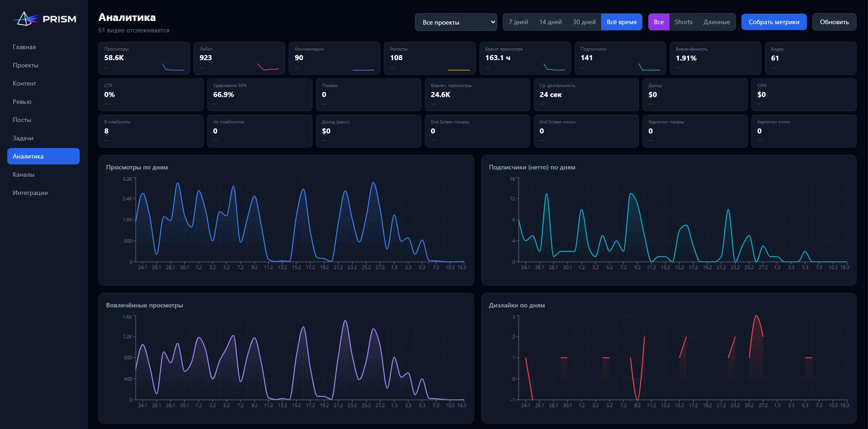Image resolution: width=868 pixels, height=429 pixels.
Task: Filter videos by Shorts
Action: pos(684,22)
